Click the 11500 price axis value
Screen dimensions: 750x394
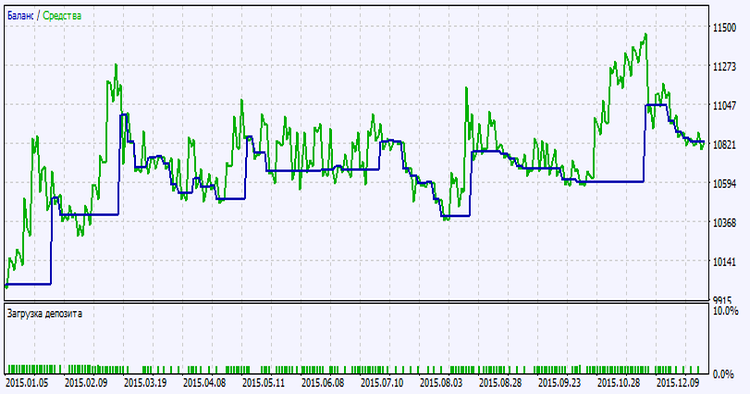click(724, 28)
